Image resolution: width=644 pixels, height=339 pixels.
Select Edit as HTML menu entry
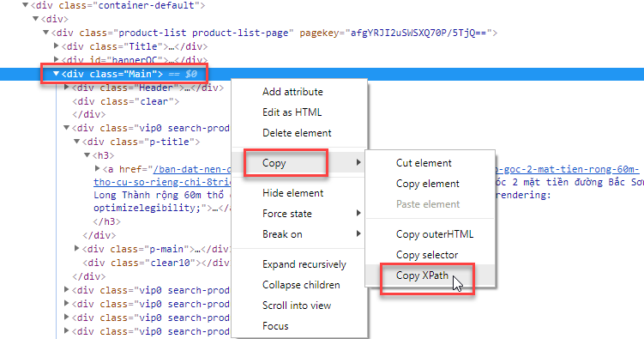coord(292,112)
